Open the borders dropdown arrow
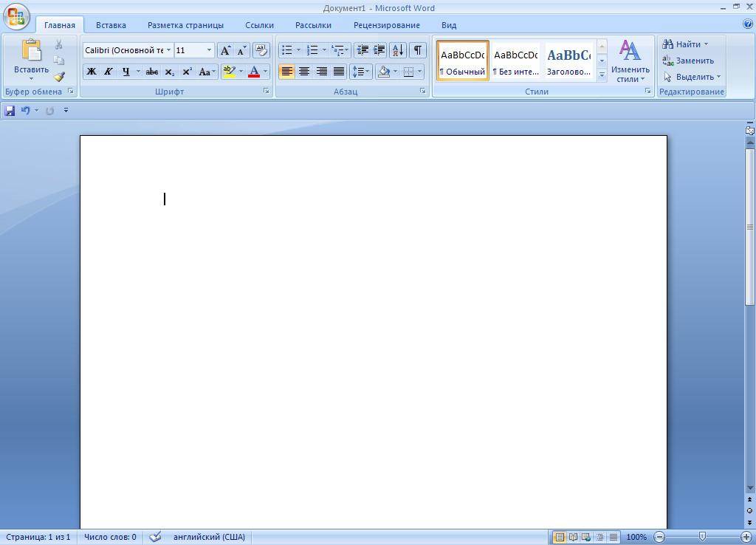Screen dimensions: 756x545 pos(420,72)
